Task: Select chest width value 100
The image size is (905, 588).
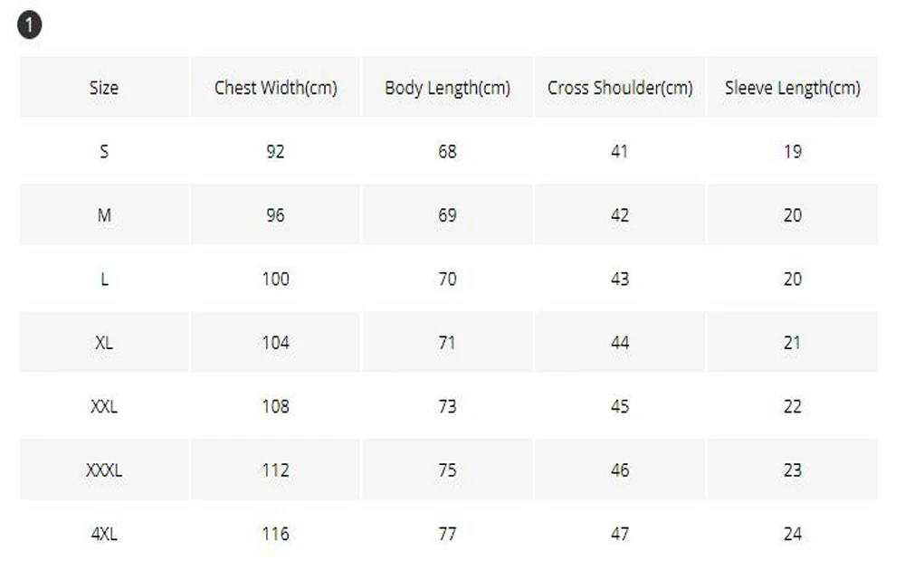Action: 275,280
